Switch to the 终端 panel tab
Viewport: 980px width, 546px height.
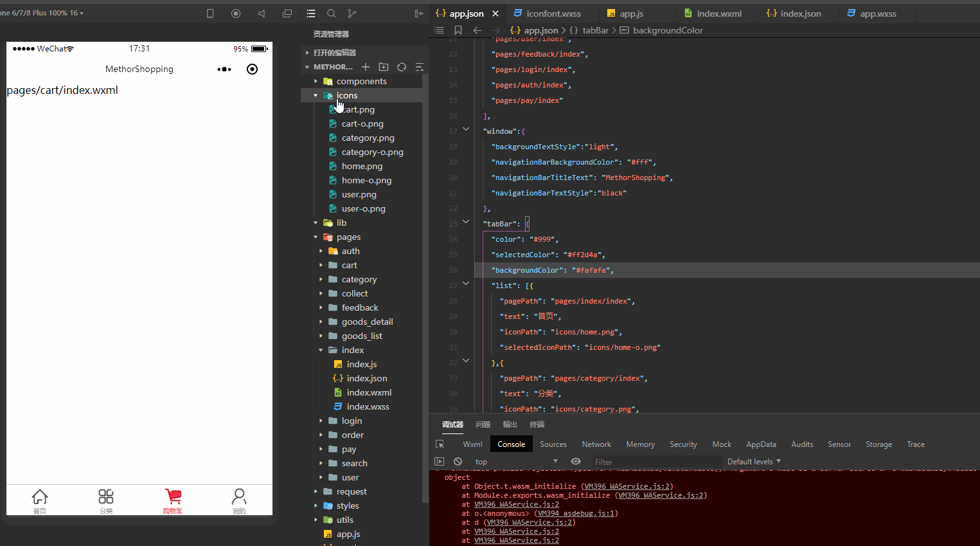(x=537, y=424)
